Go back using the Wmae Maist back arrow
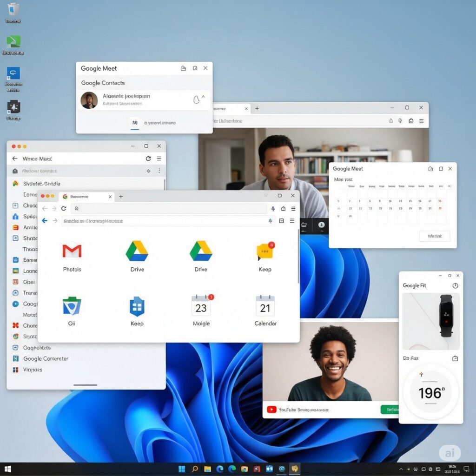Viewport: 476px width, 476px height. 14,159
